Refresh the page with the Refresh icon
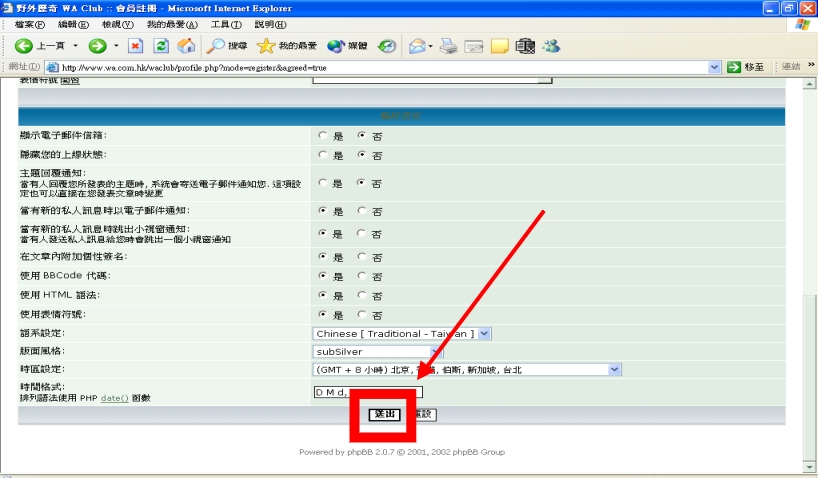818x478 pixels. 161,46
